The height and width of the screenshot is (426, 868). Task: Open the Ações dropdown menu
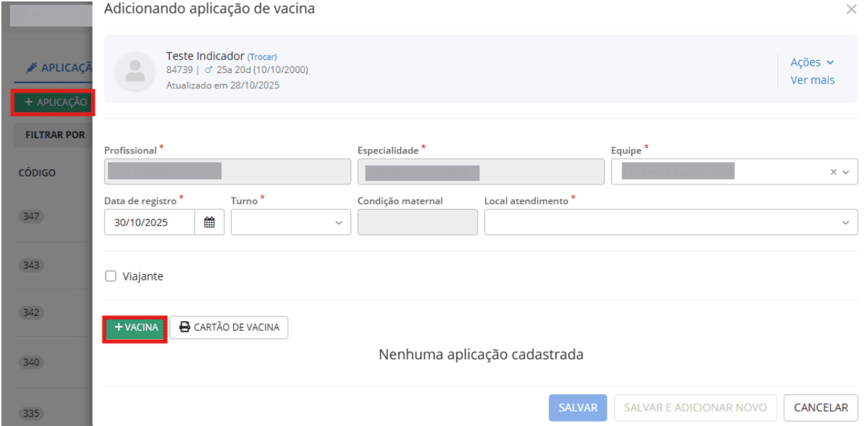pyautogui.click(x=812, y=62)
